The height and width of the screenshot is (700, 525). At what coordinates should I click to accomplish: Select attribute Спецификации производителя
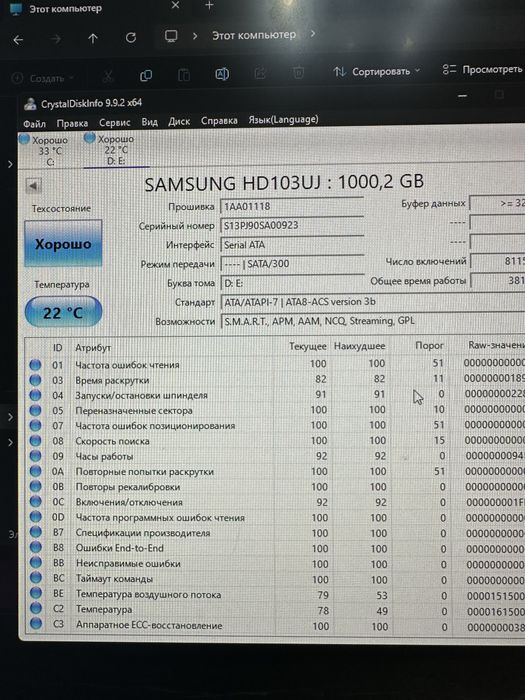point(143,533)
